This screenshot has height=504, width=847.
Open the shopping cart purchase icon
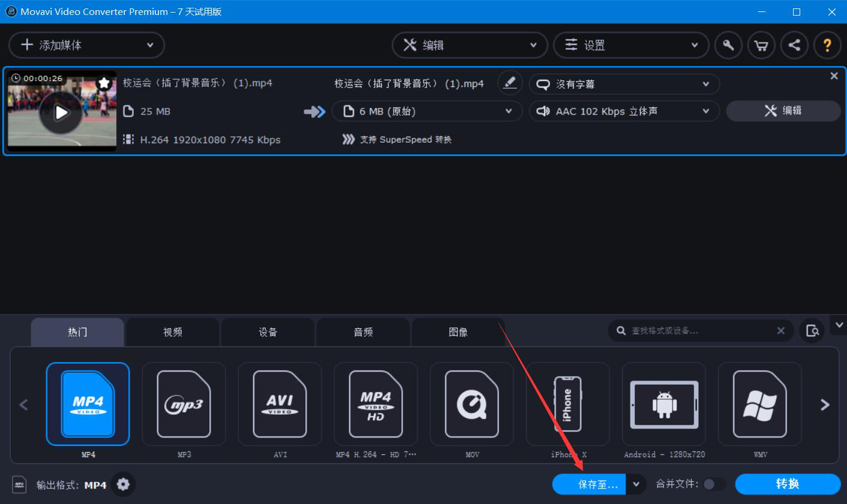point(761,46)
